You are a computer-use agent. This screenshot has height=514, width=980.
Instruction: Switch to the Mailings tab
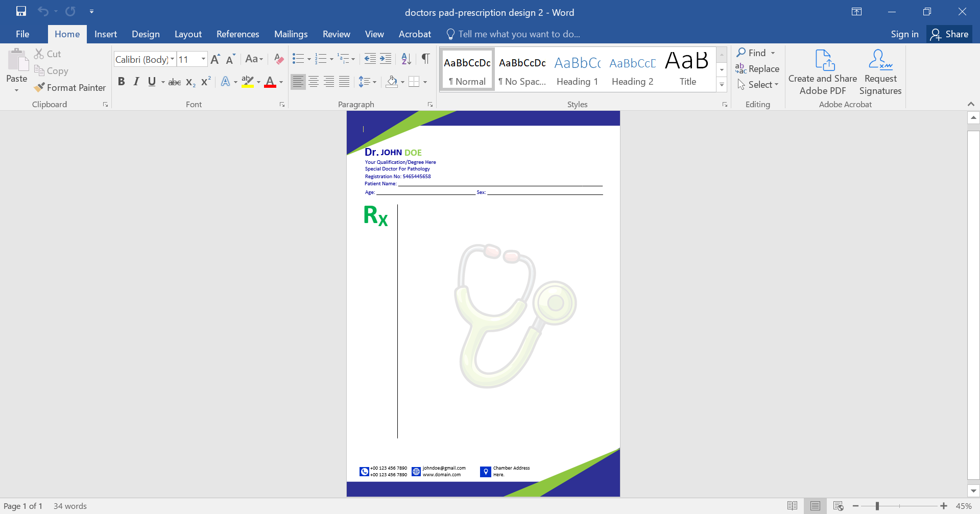click(291, 34)
